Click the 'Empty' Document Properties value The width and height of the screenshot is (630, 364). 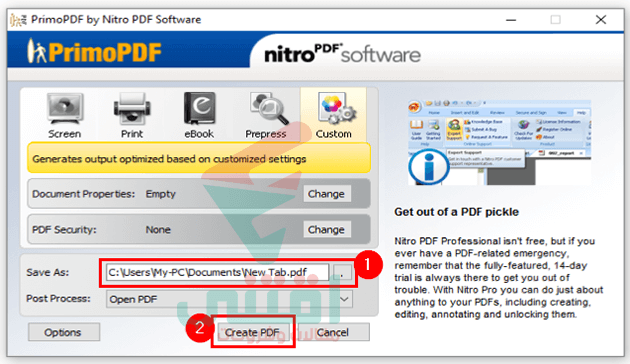(160, 194)
